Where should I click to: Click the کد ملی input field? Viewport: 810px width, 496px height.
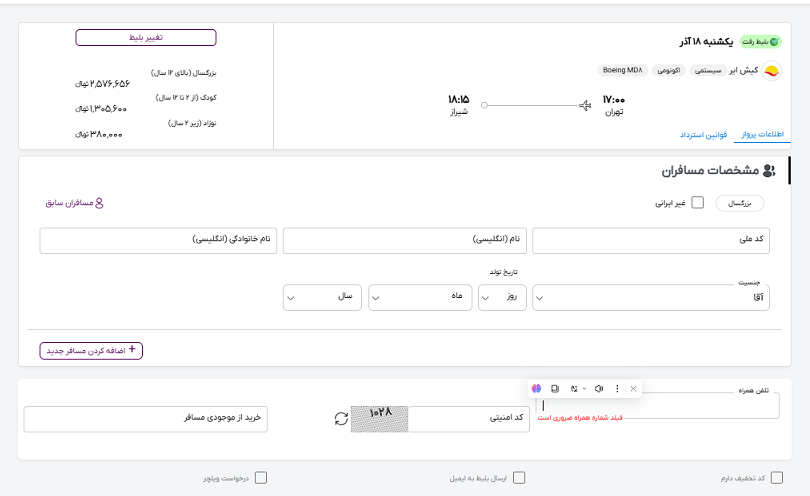pos(651,241)
